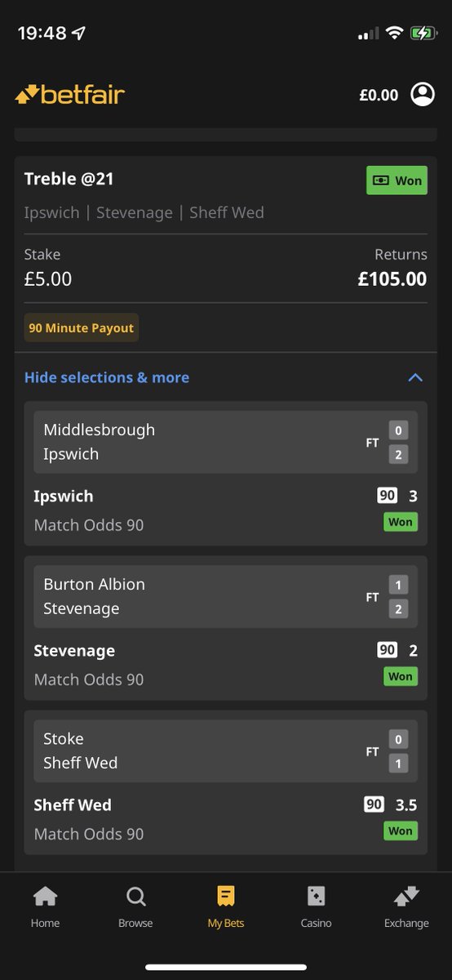Open the account profile icon
This screenshot has height=980, width=452.
coord(423,95)
